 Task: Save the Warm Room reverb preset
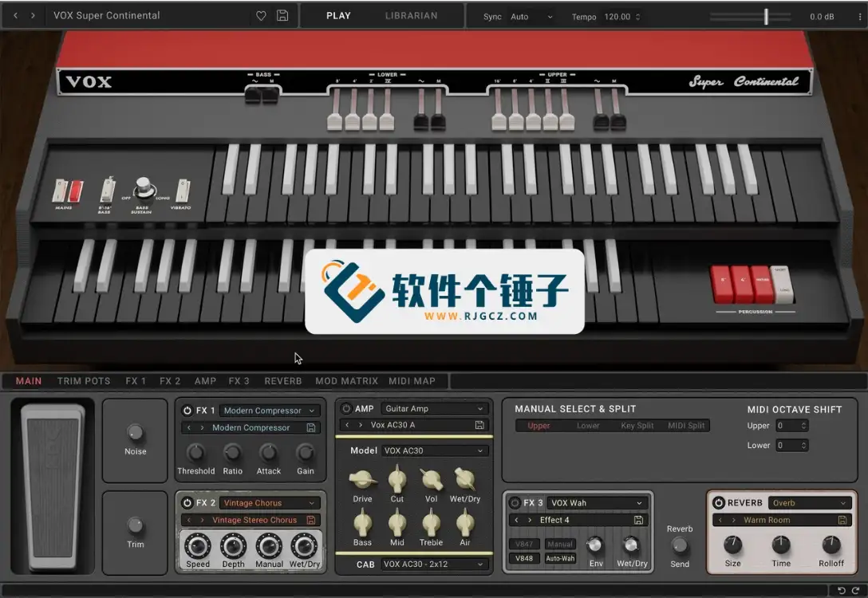pos(842,520)
